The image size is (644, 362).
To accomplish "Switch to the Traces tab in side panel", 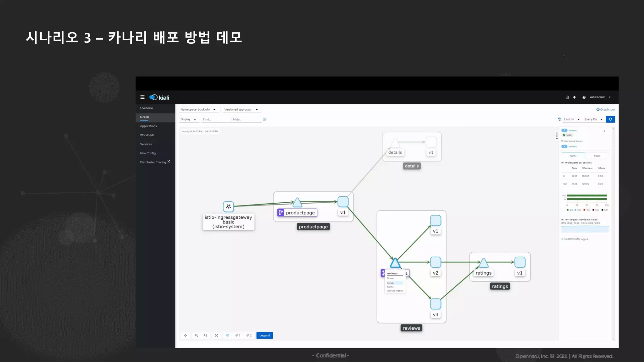I will [597, 156].
